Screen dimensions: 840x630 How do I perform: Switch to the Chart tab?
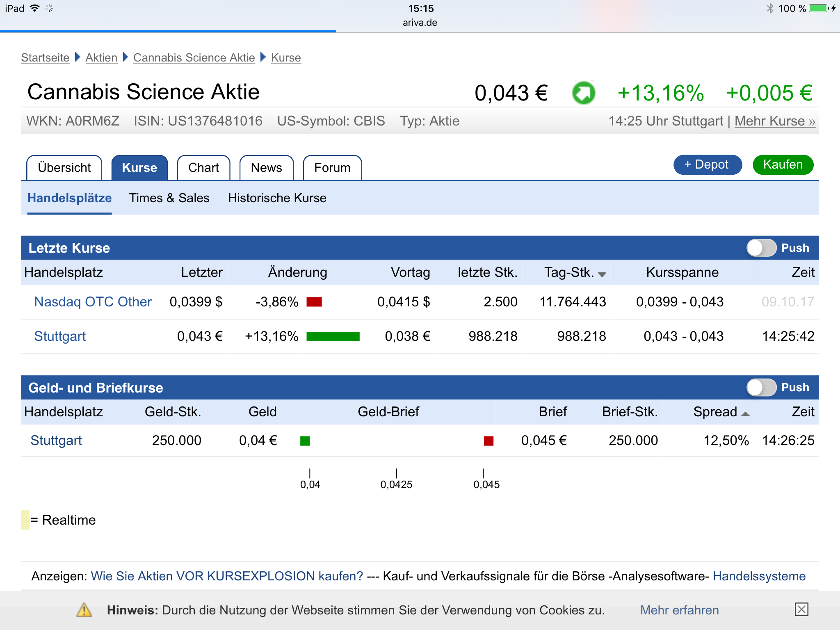click(x=203, y=168)
